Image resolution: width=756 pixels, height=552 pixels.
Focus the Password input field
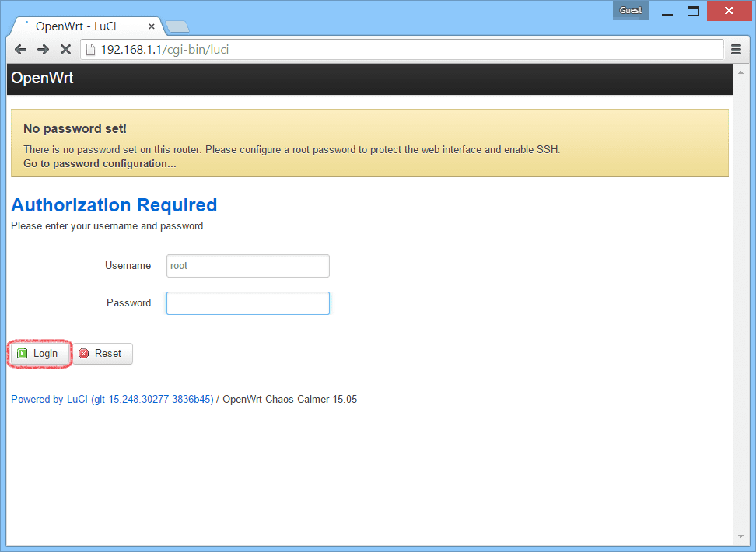[x=247, y=303]
